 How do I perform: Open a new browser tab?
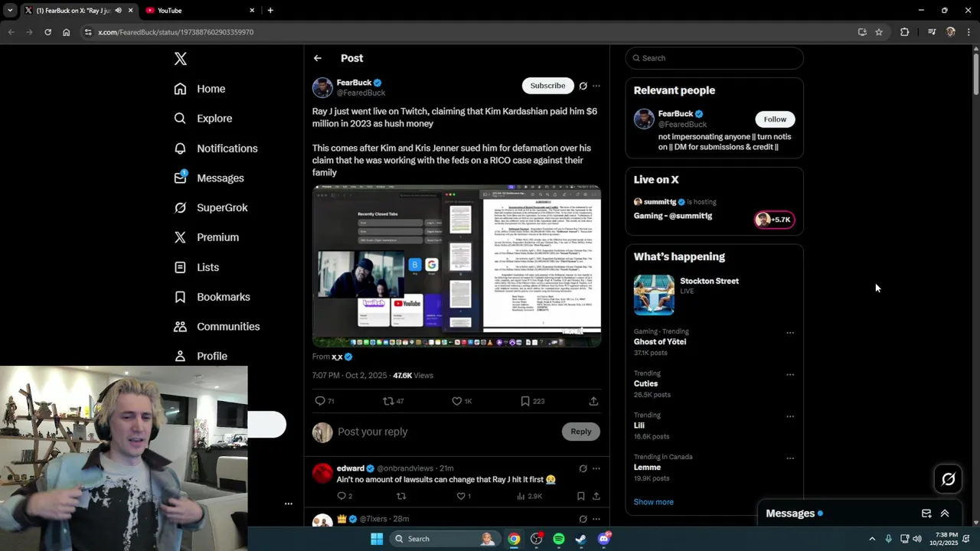point(270,11)
